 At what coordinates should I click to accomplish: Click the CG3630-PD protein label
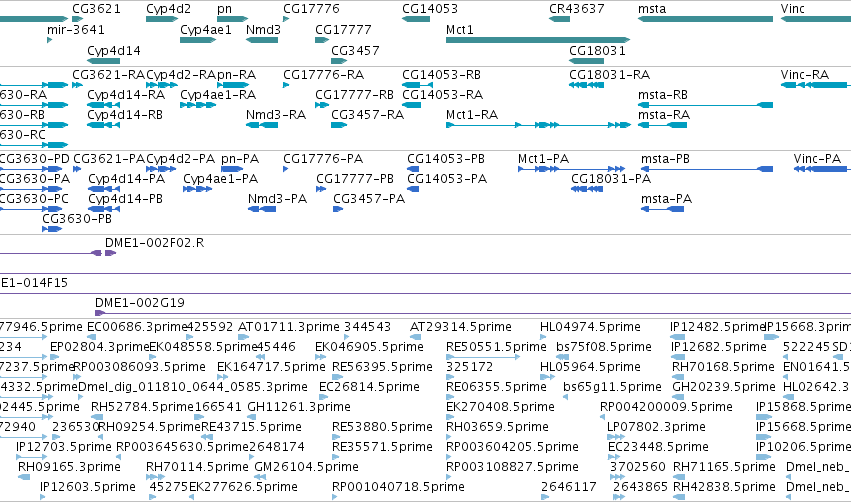[x=35, y=158]
